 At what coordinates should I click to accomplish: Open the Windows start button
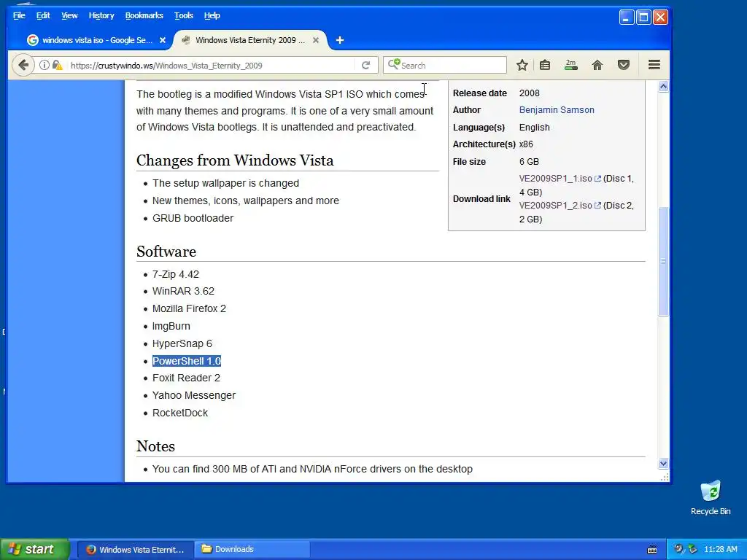click(34, 550)
